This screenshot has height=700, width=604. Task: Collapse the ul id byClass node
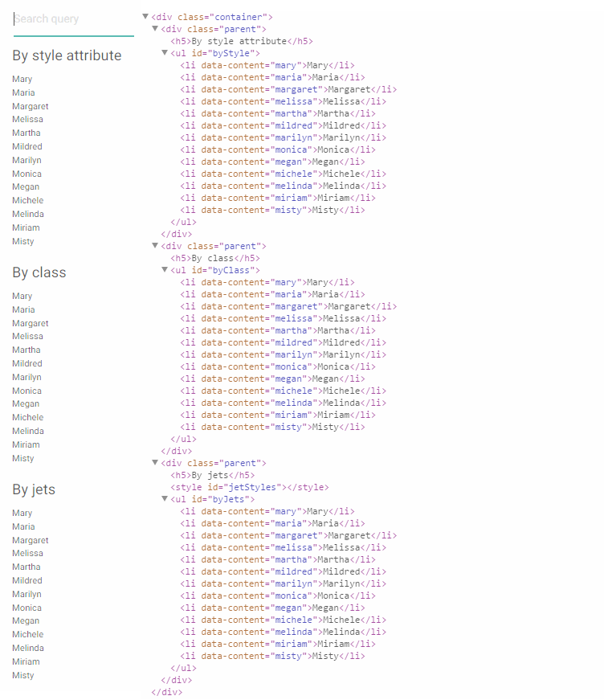tap(165, 270)
